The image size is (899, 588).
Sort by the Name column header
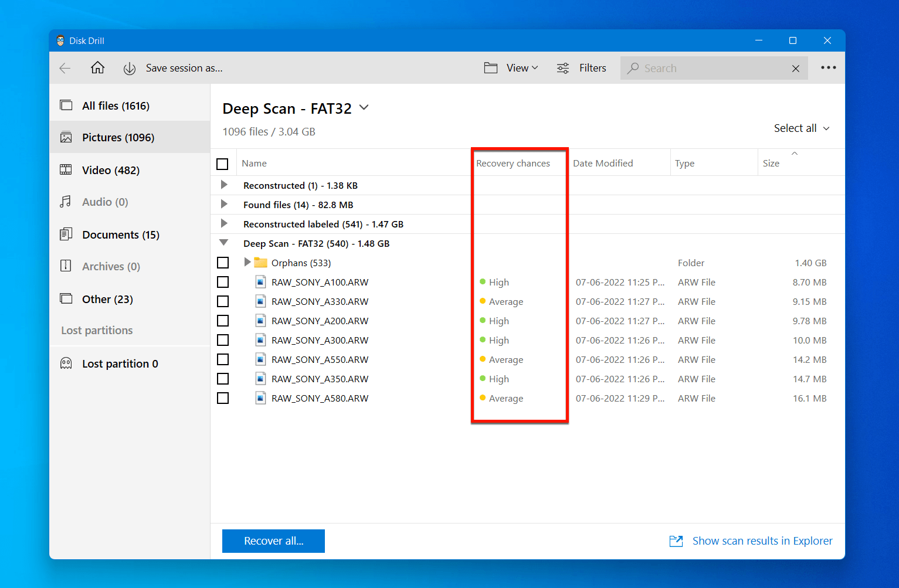click(254, 164)
